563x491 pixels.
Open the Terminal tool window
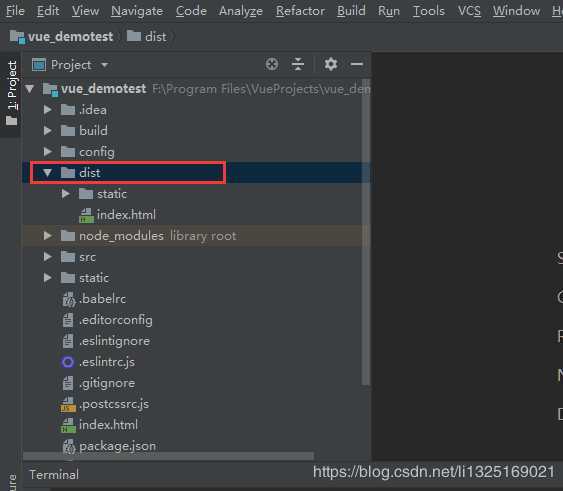[x=54, y=475]
